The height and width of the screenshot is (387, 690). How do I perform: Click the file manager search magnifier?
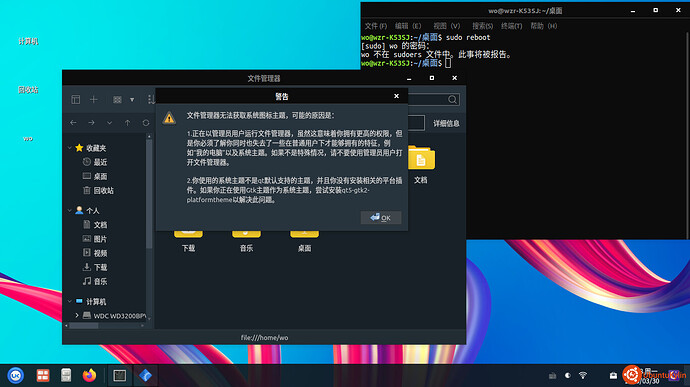pyautogui.click(x=452, y=100)
